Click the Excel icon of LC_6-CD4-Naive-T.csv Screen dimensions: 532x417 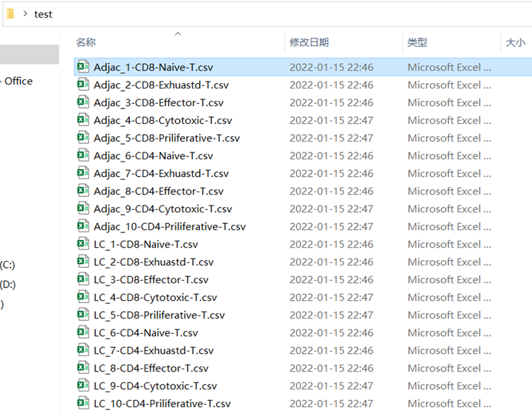(x=83, y=332)
